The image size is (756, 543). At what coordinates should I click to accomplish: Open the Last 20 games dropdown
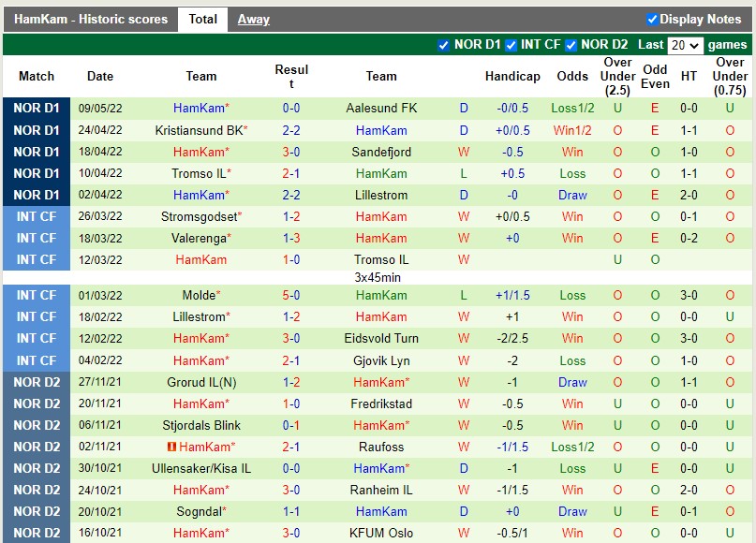[x=685, y=45]
